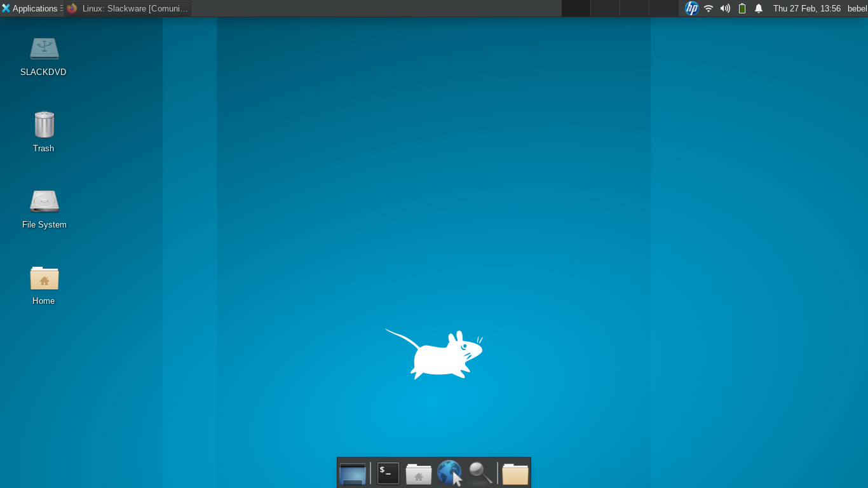The width and height of the screenshot is (868, 488).
Task: Focus the Linux: Slackware Firefox window button
Action: point(128,8)
